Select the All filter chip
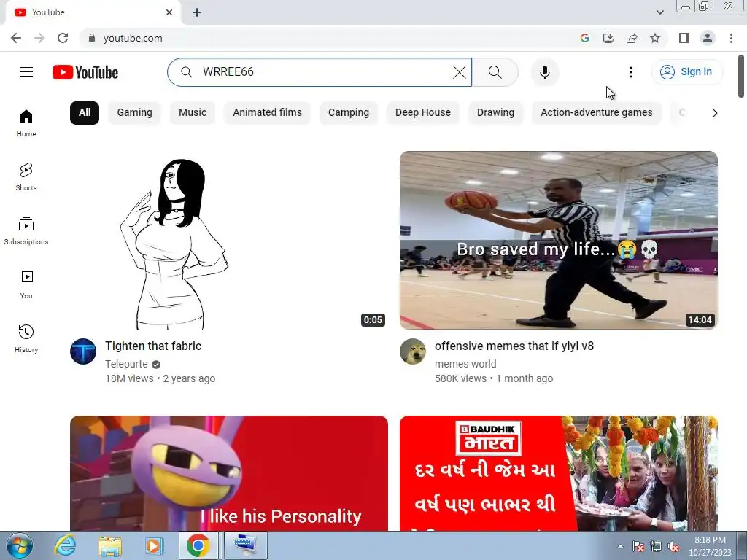747x560 pixels. click(85, 113)
